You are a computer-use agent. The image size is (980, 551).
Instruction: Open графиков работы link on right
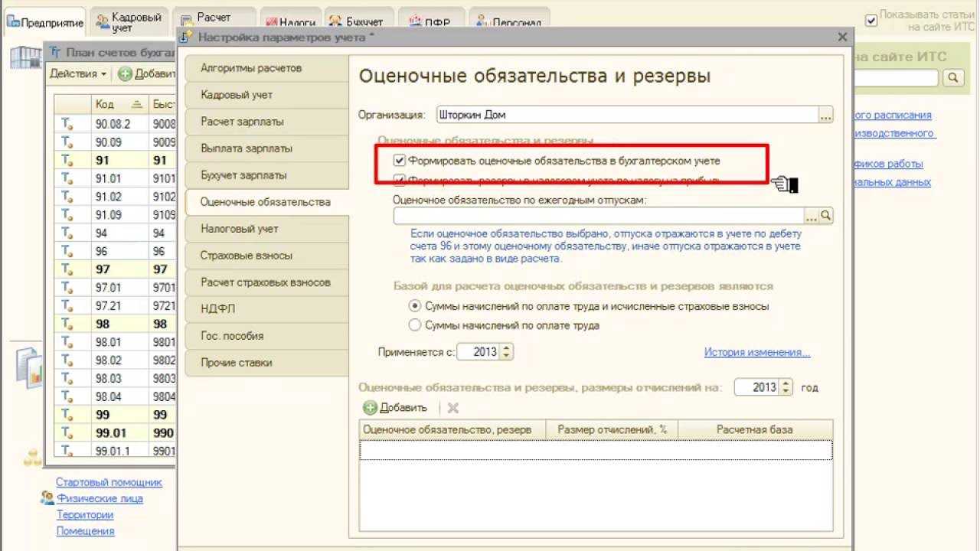[x=888, y=164]
